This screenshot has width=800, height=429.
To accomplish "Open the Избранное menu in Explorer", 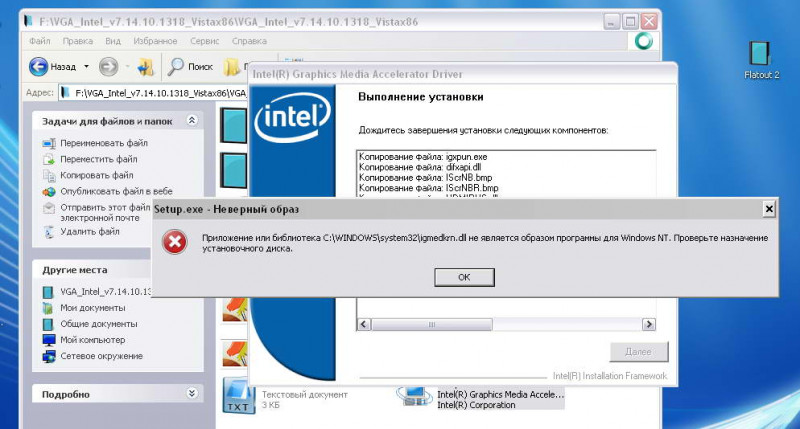I will pyautogui.click(x=155, y=41).
